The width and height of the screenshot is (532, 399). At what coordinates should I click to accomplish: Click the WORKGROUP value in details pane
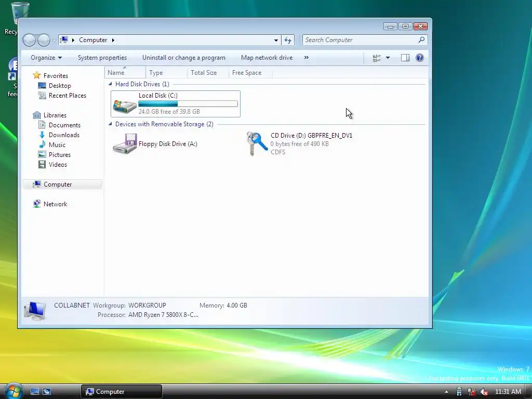point(147,305)
